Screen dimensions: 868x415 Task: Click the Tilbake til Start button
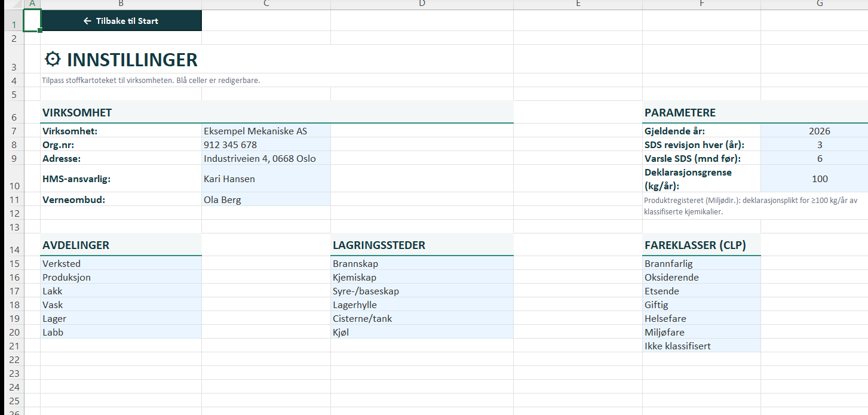[121, 21]
